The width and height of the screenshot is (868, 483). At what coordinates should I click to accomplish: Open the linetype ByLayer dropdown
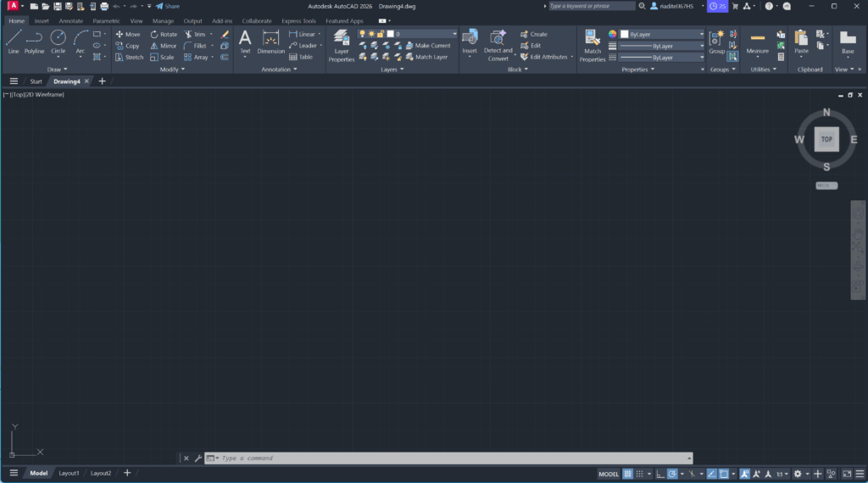tap(662, 58)
